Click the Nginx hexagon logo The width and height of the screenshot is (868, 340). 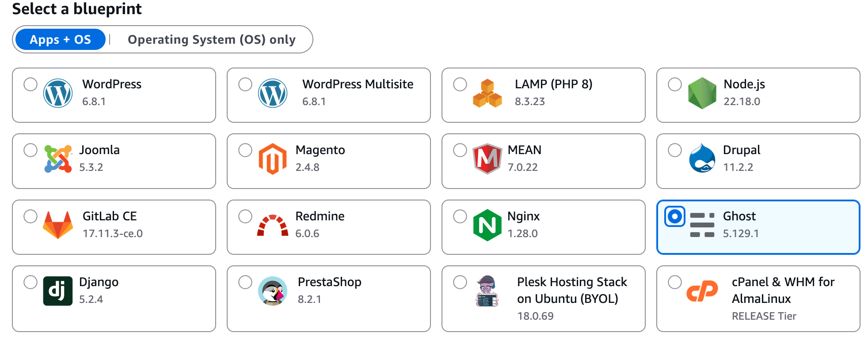487,225
